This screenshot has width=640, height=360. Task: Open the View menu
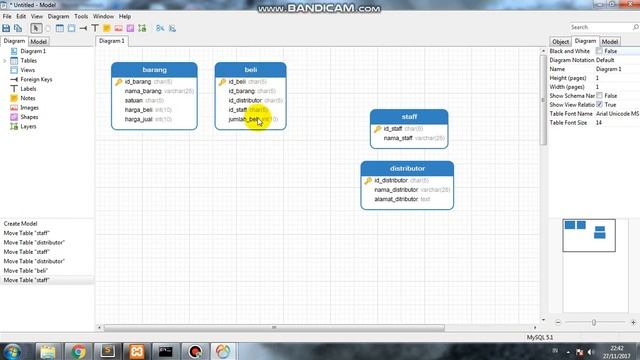coord(37,16)
